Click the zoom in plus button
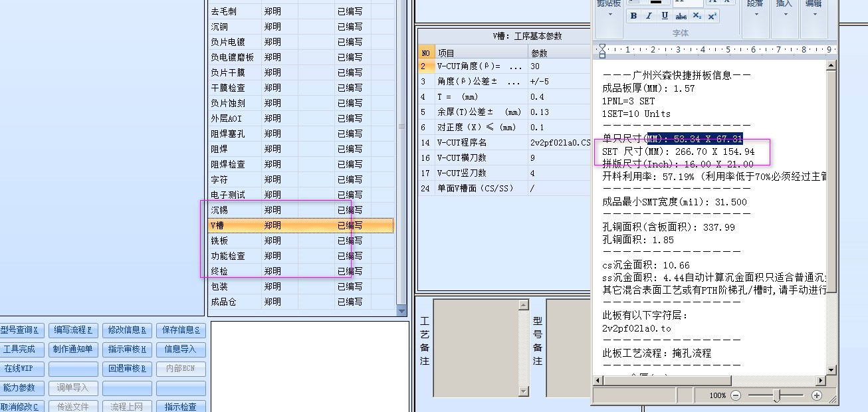The image size is (868, 412). (817, 395)
